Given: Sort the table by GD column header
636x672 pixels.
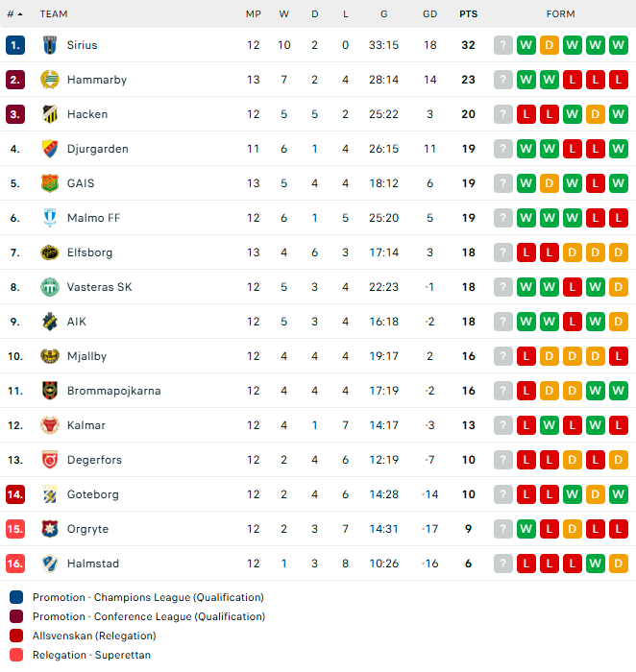Looking at the screenshot, I should point(429,14).
